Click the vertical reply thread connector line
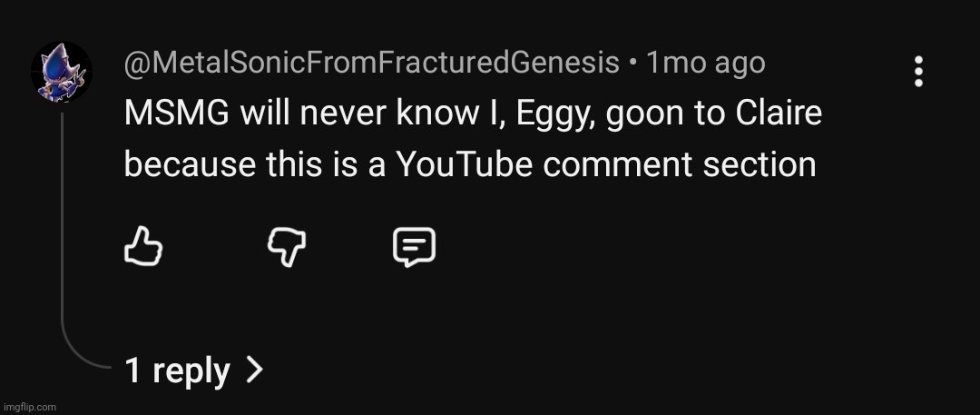Viewport: 980px width, 415px height. (62, 227)
